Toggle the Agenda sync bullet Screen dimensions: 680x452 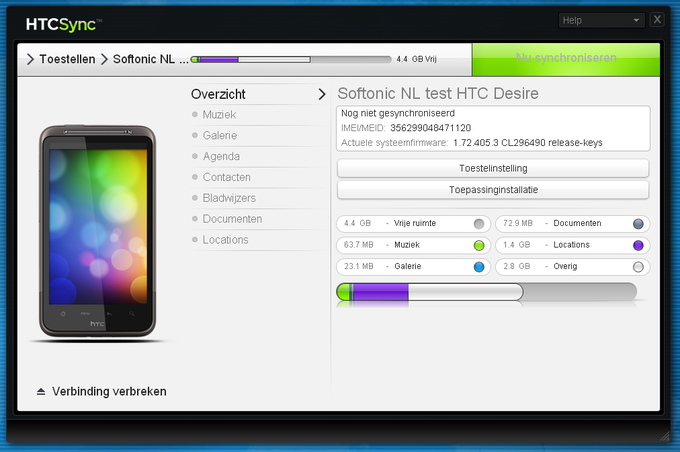pyautogui.click(x=195, y=156)
